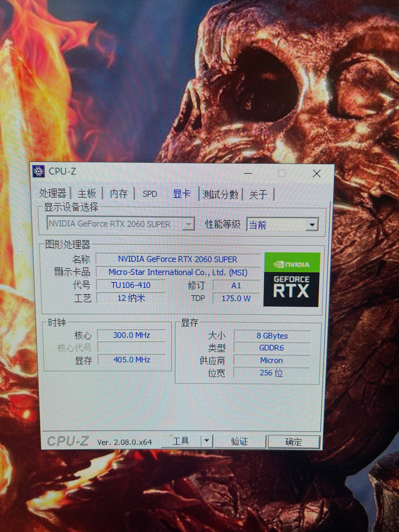Viewport: 399px width, 532px height.
Task: Expand the 工具 dropdown arrow
Action: pos(207,441)
